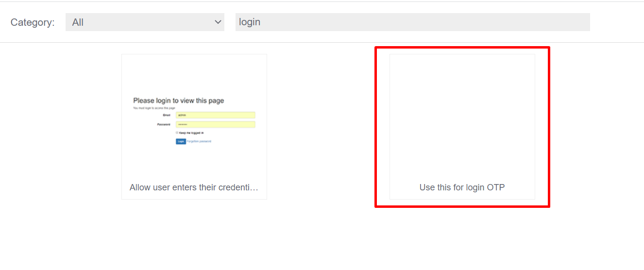Click "Allow user enters their credenti…" caption
The image size is (644, 270).
click(x=194, y=187)
